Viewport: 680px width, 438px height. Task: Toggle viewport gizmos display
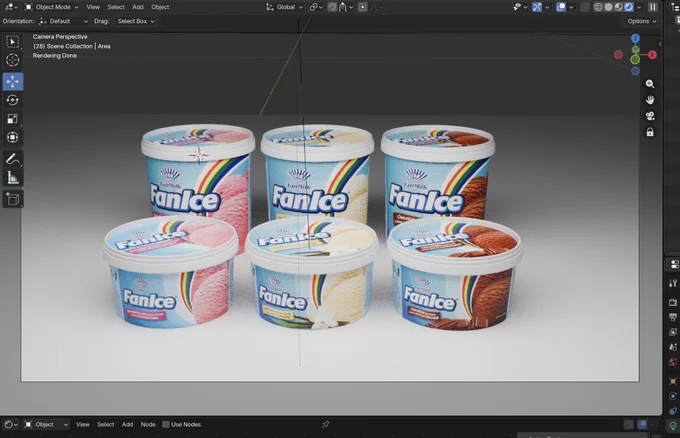click(x=537, y=7)
